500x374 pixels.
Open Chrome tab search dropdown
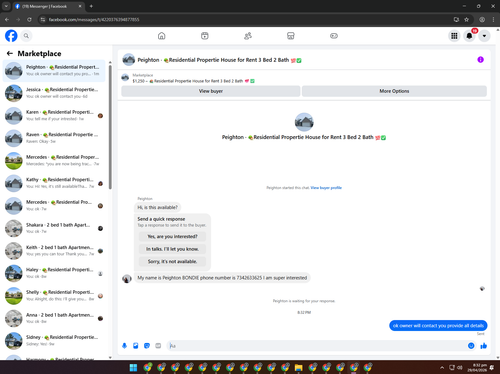pyautogui.click(x=6, y=6)
